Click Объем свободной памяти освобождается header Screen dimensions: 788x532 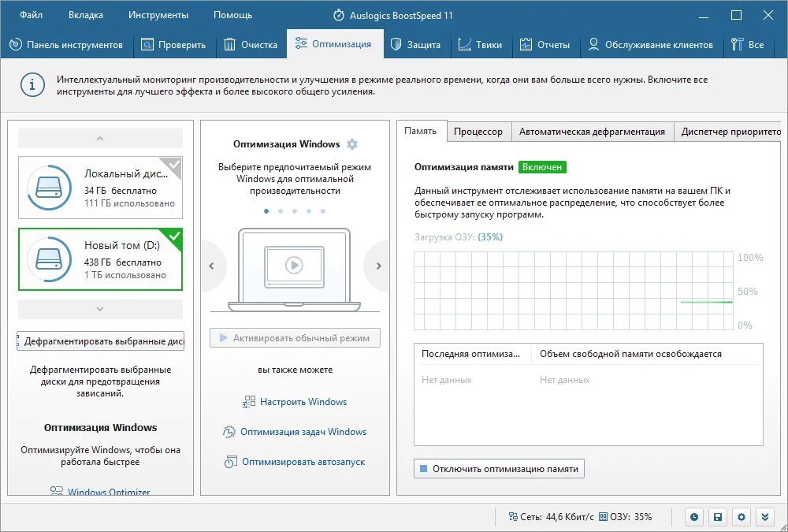pos(630,354)
